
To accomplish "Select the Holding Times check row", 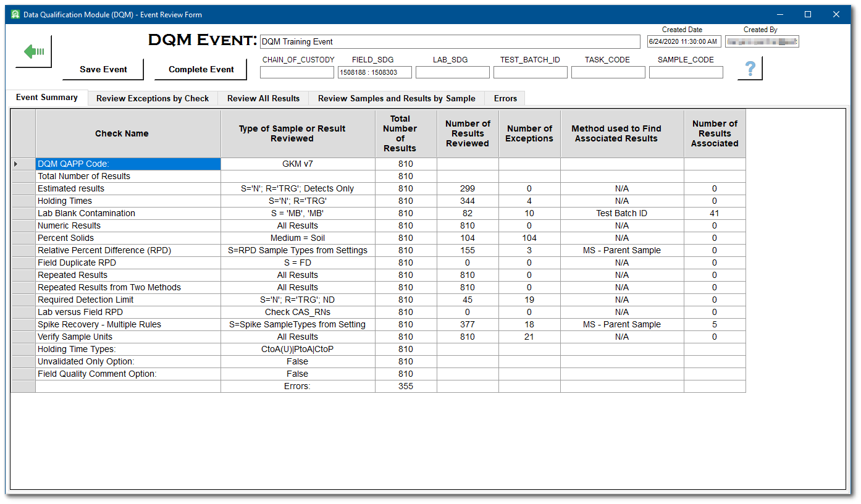I will pos(378,201).
